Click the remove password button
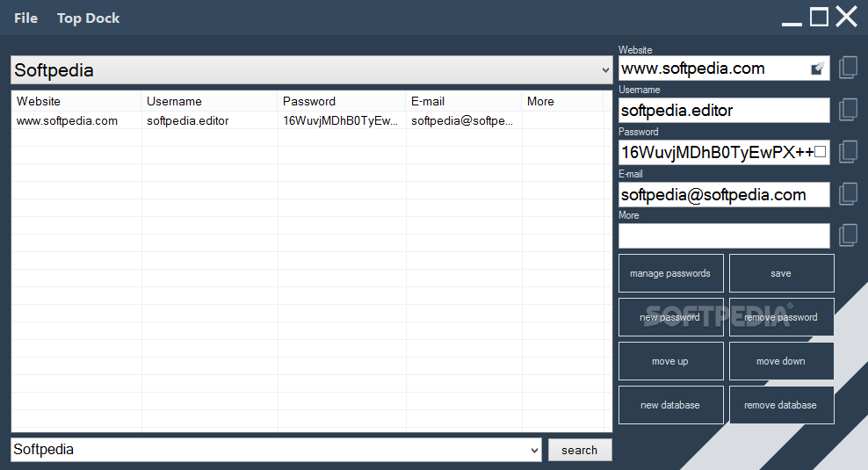868x470 pixels. coord(781,317)
